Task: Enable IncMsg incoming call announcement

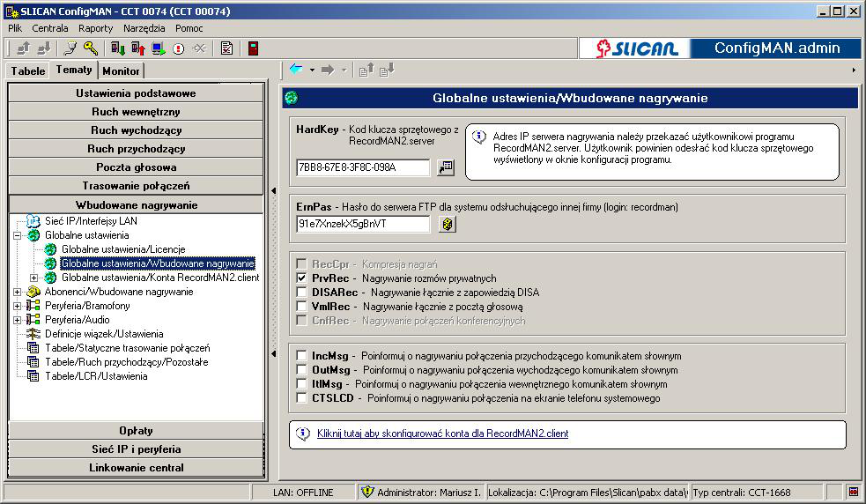Action: click(301, 356)
